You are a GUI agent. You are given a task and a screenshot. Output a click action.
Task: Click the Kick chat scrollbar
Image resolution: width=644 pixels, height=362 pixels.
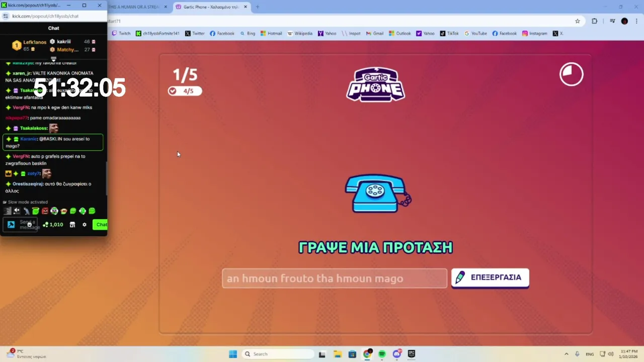[106, 179]
